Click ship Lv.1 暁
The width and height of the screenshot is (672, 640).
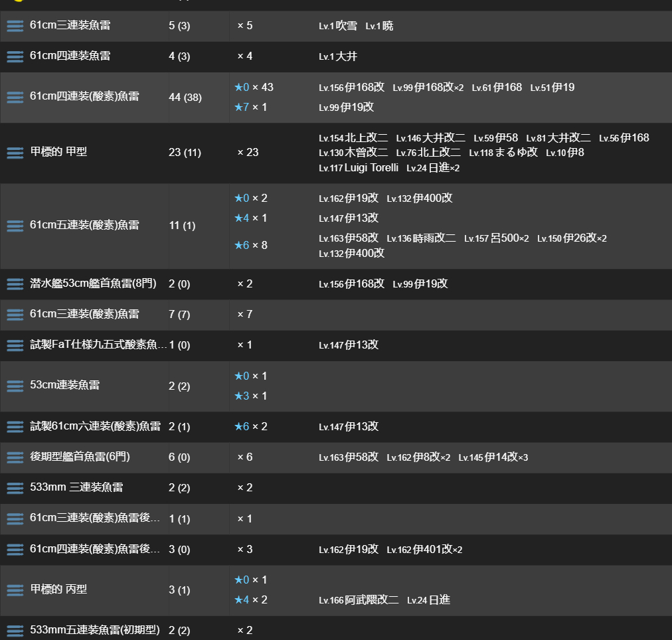click(x=379, y=26)
